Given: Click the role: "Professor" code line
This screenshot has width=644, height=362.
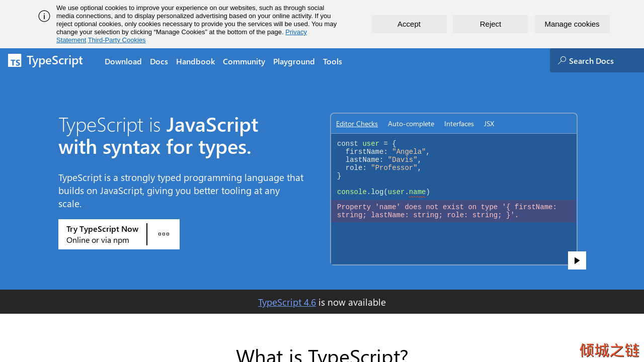Looking at the screenshot, I should coord(383,168).
